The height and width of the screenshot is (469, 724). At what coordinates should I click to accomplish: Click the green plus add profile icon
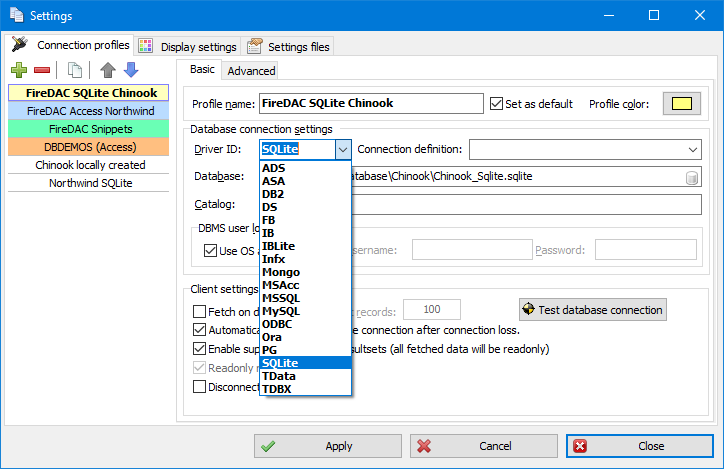(x=18, y=70)
